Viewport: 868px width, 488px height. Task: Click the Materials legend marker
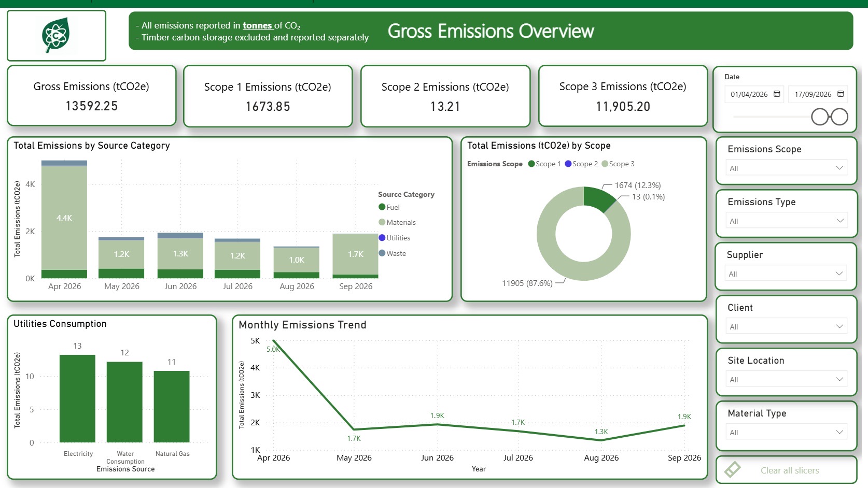click(382, 222)
